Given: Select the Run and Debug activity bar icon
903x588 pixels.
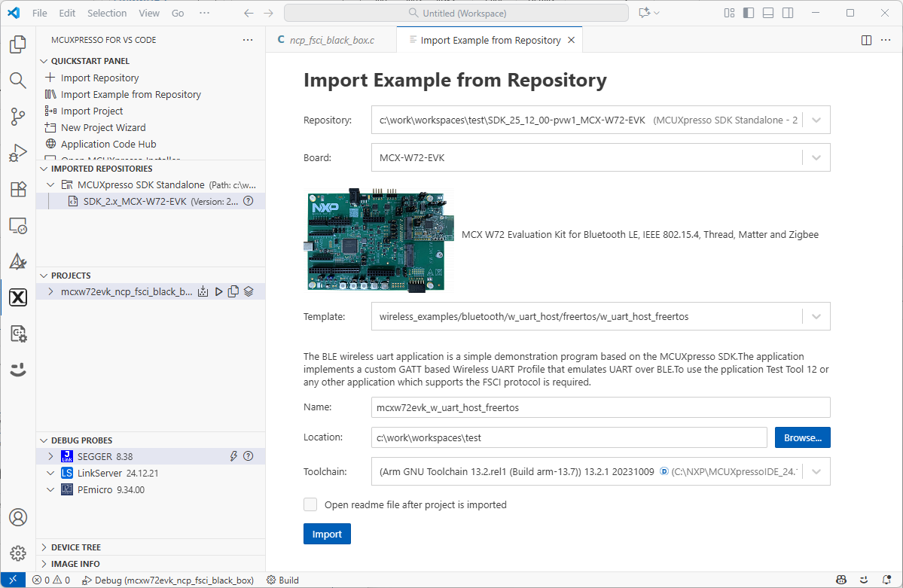Looking at the screenshot, I should pyautogui.click(x=18, y=153).
